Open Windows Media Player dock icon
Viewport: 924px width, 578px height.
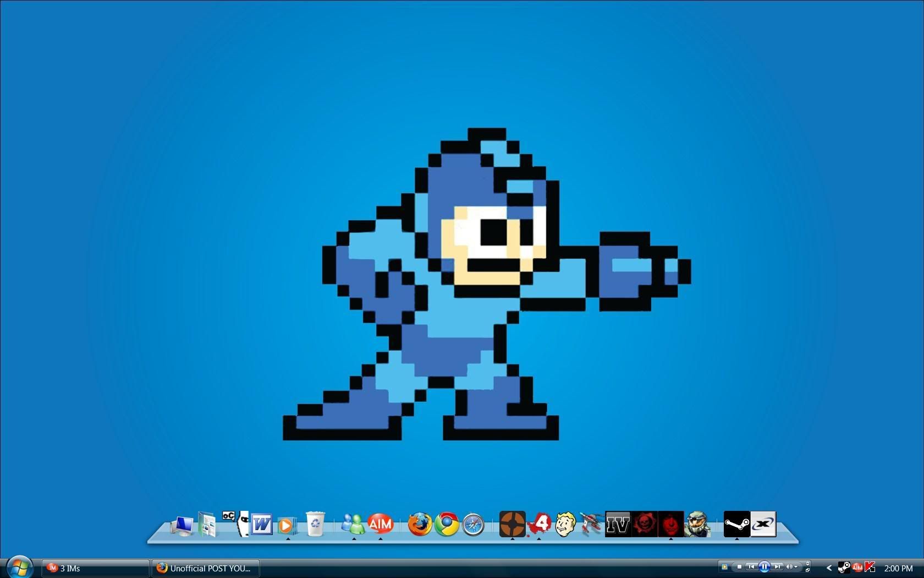point(286,525)
